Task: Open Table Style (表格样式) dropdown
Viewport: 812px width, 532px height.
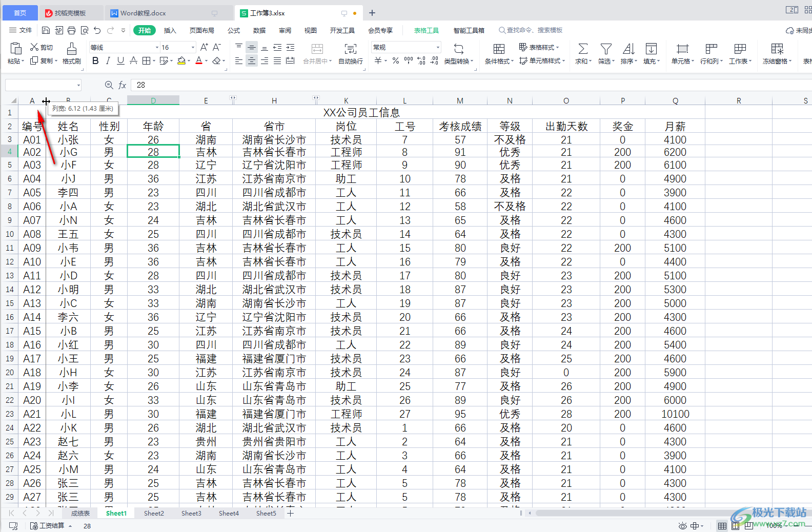Action: [x=539, y=47]
